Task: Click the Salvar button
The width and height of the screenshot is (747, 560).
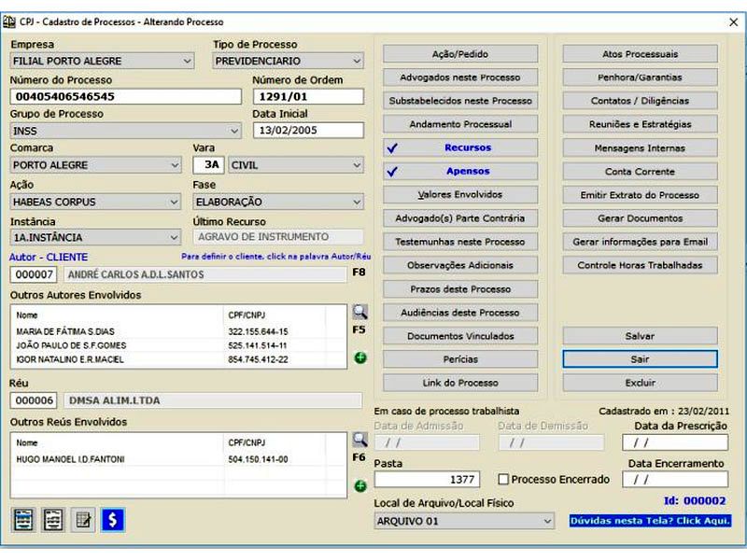Action: pos(640,336)
